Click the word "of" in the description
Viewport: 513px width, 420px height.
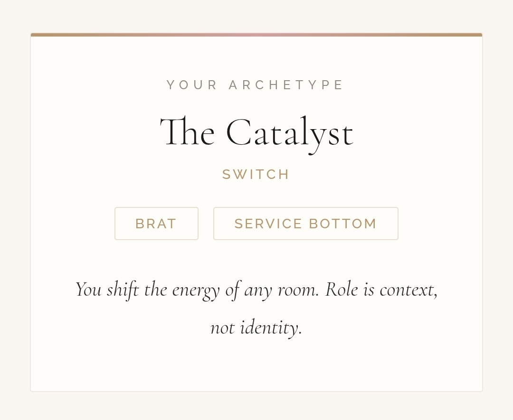pyautogui.click(x=232, y=289)
